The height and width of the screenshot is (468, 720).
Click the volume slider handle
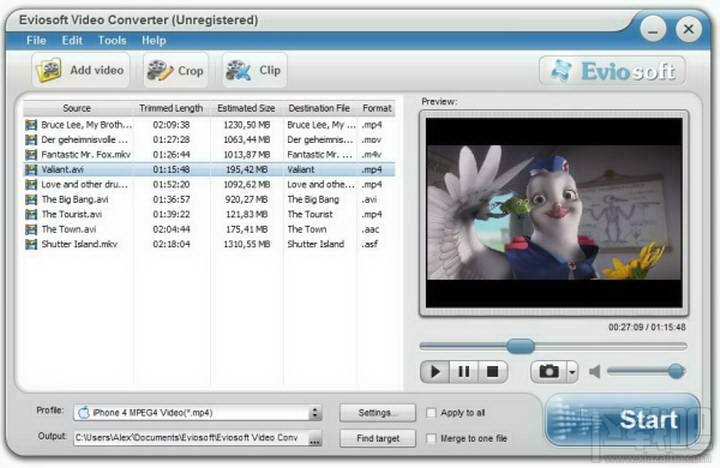[x=676, y=371]
